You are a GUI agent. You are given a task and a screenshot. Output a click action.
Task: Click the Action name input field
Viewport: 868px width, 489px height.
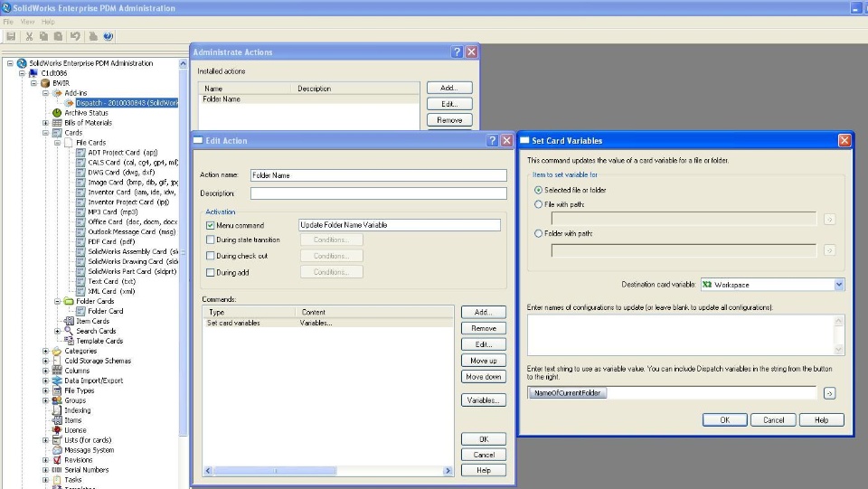point(378,175)
